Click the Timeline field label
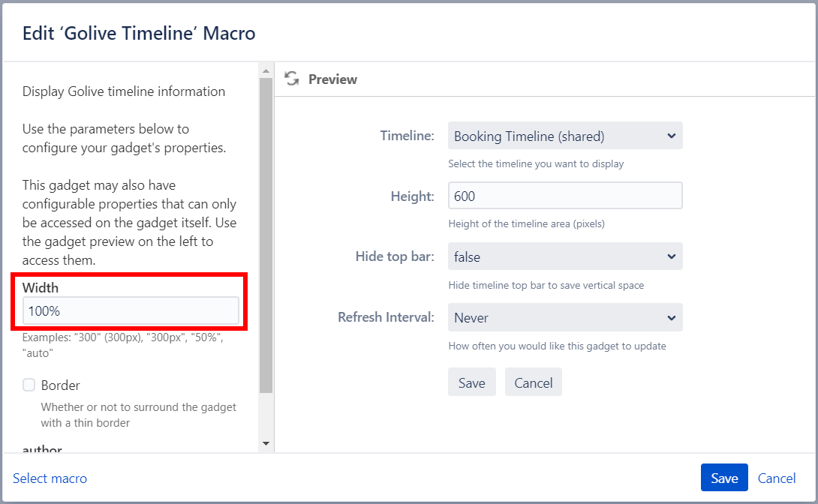This screenshot has width=818, height=504. pos(407,136)
